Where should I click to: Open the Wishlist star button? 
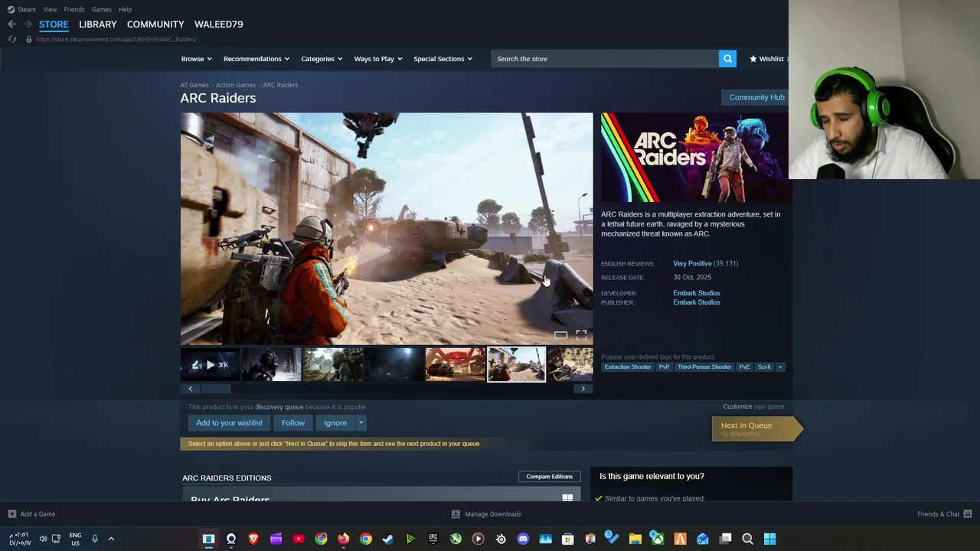coord(767,59)
